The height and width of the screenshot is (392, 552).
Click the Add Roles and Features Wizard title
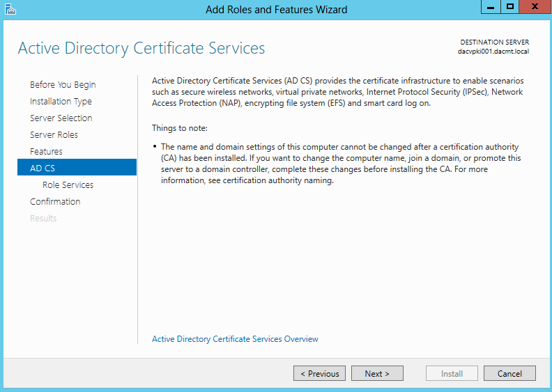[277, 10]
